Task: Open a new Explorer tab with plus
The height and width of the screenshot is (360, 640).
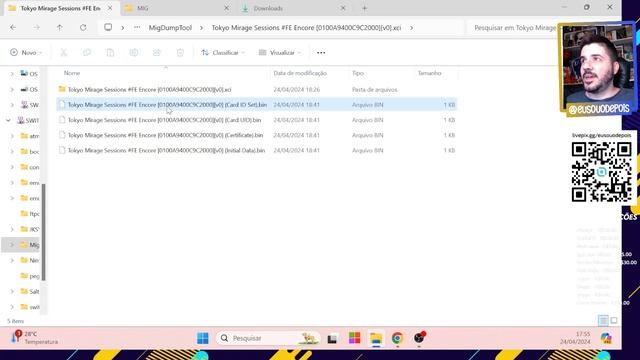Action: tap(364, 8)
